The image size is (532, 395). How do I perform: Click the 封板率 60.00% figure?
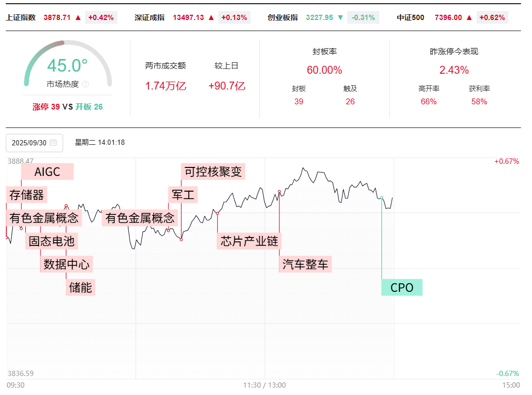click(324, 70)
